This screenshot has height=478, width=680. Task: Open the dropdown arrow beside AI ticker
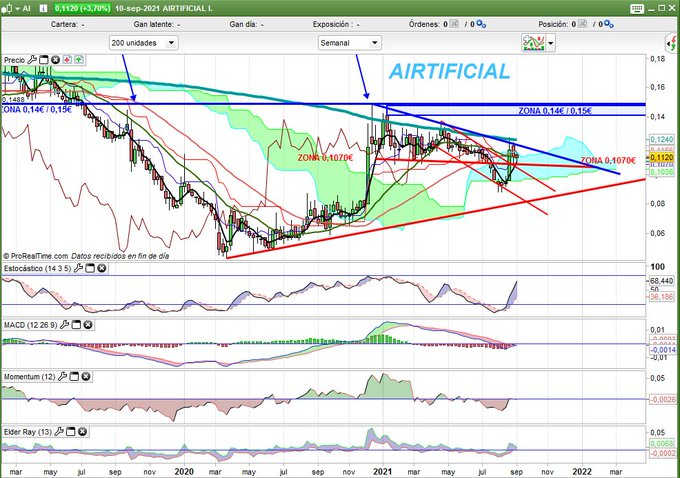(18, 8)
